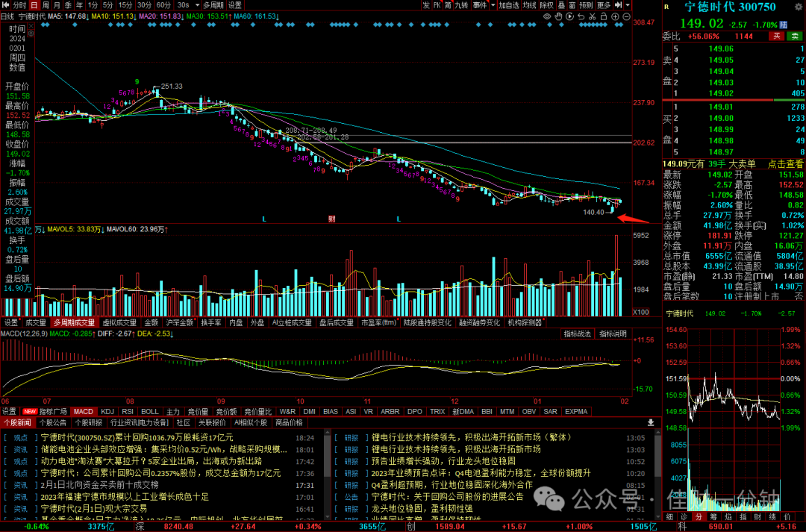Click the undo arrow icon

point(581,17)
